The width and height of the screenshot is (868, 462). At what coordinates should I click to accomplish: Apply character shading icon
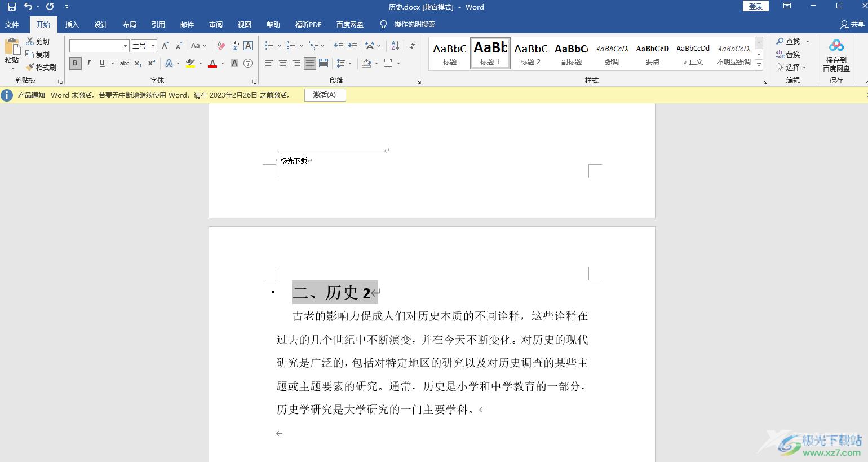234,63
